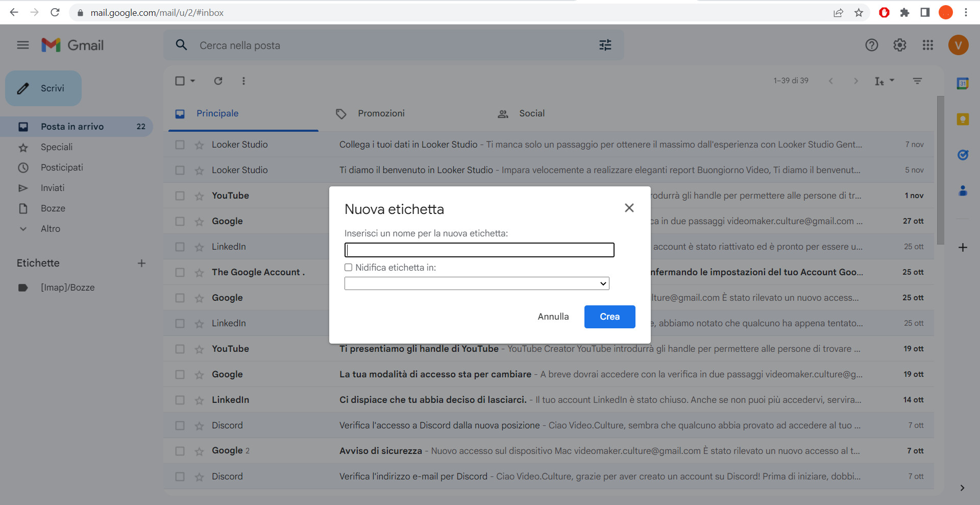Open Google Keep in the side panel
The height and width of the screenshot is (505, 980).
963,119
